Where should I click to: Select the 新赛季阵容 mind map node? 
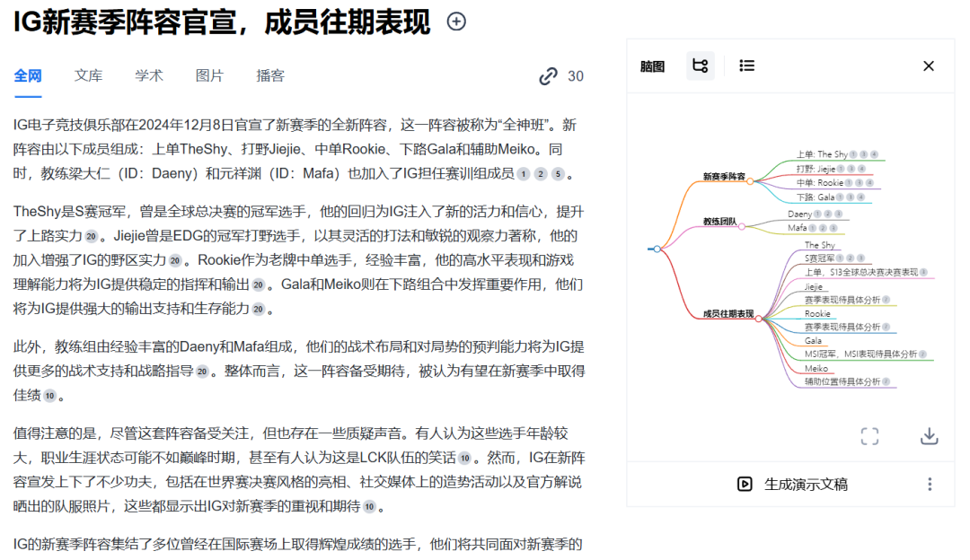(x=724, y=176)
